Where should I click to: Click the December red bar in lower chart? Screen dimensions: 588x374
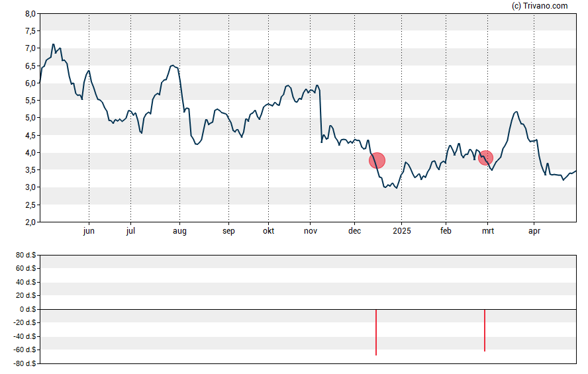point(375,332)
